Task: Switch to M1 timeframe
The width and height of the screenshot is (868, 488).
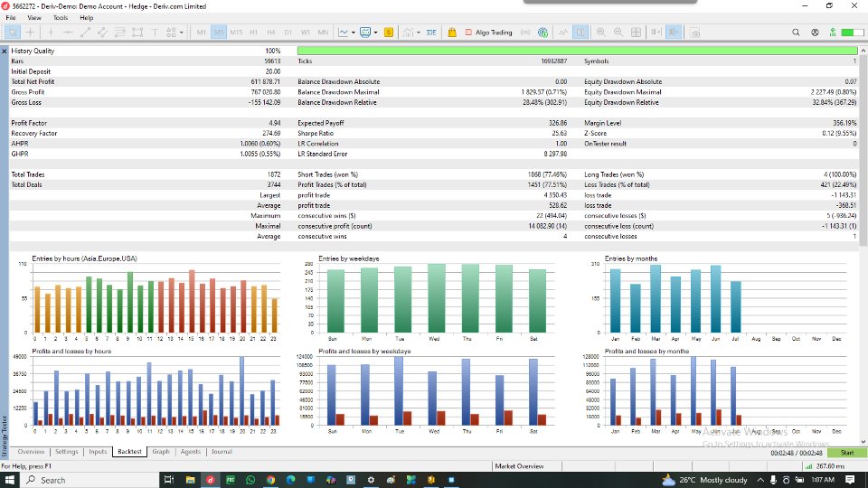Action: 201,33
